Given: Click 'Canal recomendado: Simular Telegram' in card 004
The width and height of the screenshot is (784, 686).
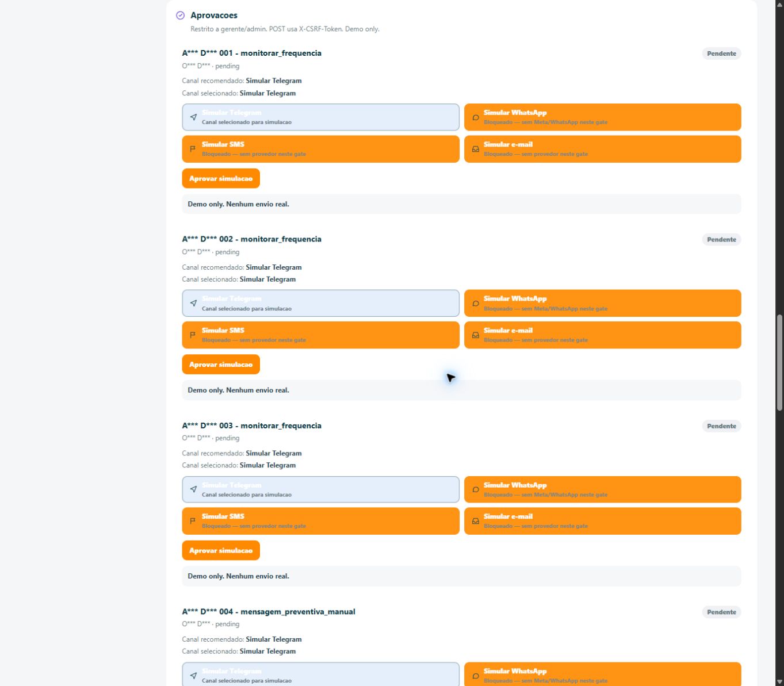Looking at the screenshot, I should 242,639.
